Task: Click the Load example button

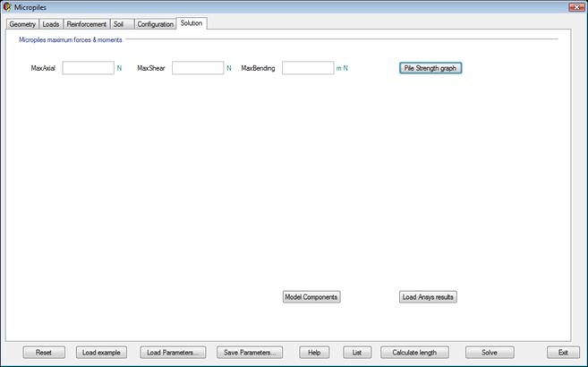Action: point(101,353)
